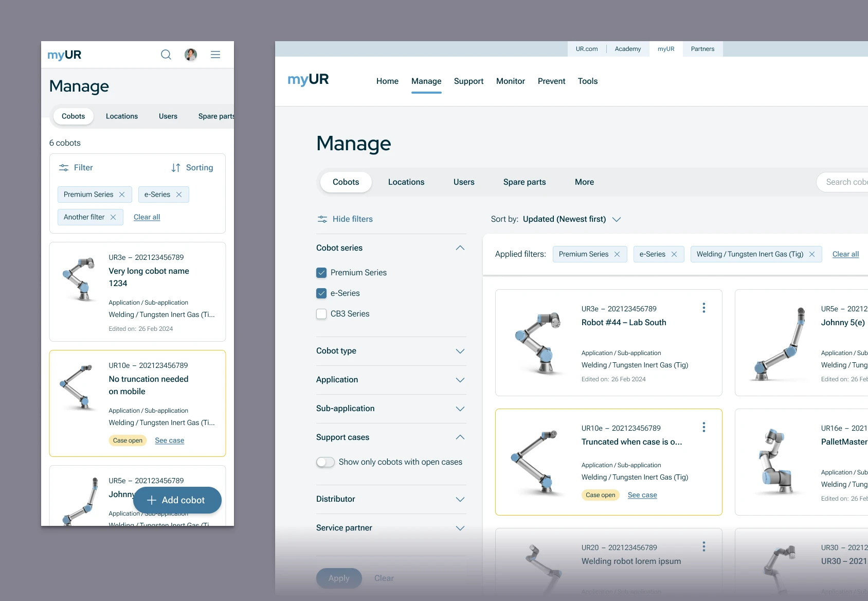The height and width of the screenshot is (601, 868).
Task: Click the search icon in mobile header
Action: 166,55
